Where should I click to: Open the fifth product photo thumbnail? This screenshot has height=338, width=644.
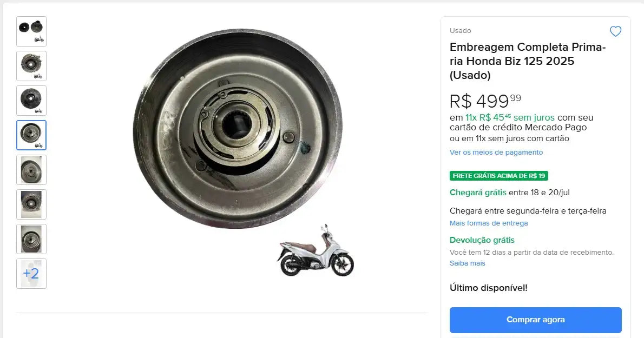point(31,169)
